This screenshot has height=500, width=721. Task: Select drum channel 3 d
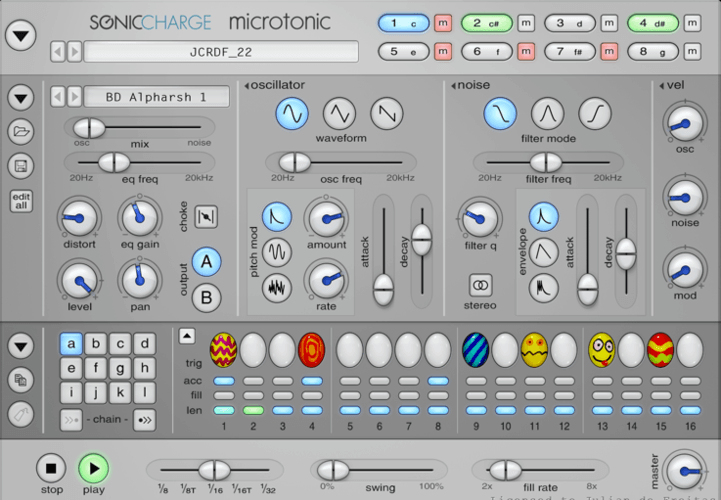[570, 23]
